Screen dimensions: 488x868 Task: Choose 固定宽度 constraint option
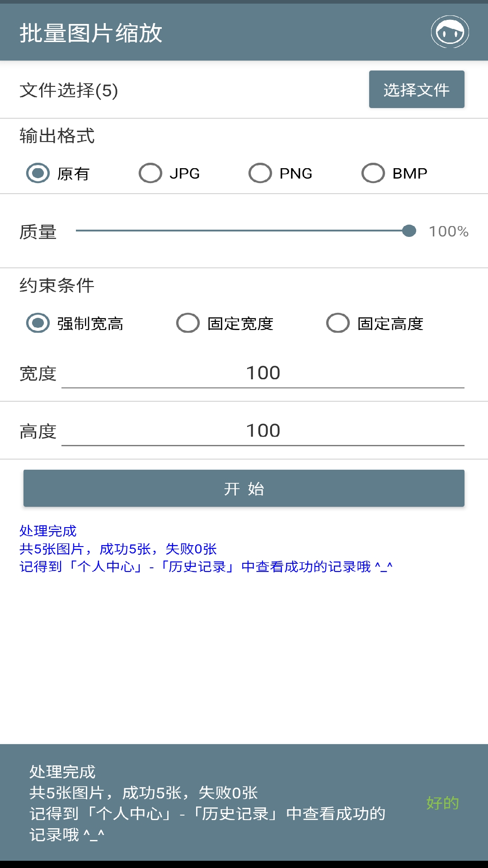point(188,323)
